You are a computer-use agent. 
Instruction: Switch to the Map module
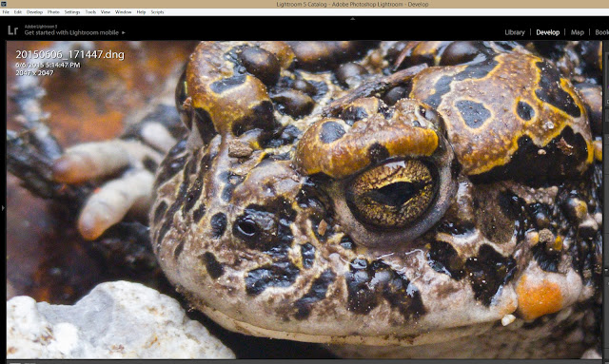point(578,32)
